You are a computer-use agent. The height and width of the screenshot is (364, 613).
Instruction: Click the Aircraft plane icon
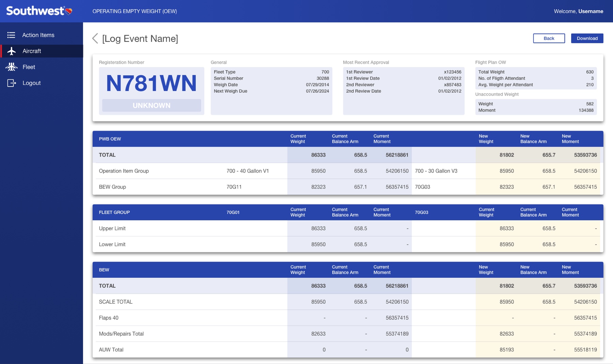tap(12, 51)
